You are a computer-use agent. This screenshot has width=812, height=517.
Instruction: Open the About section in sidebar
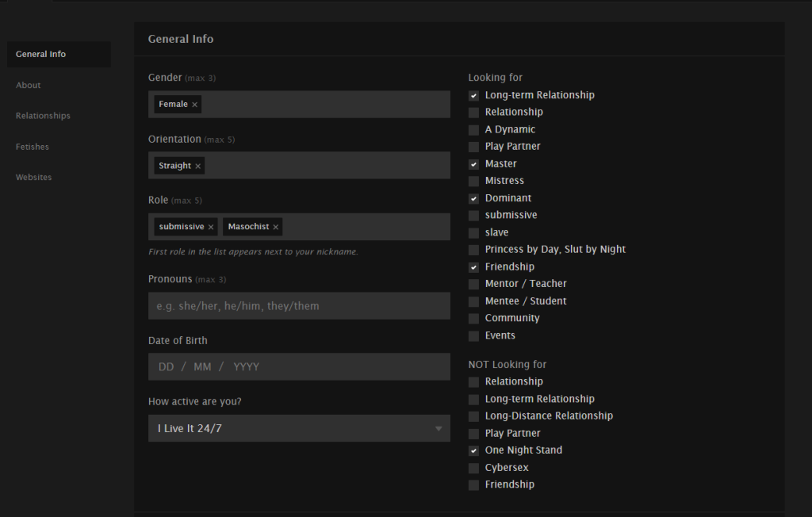point(29,85)
